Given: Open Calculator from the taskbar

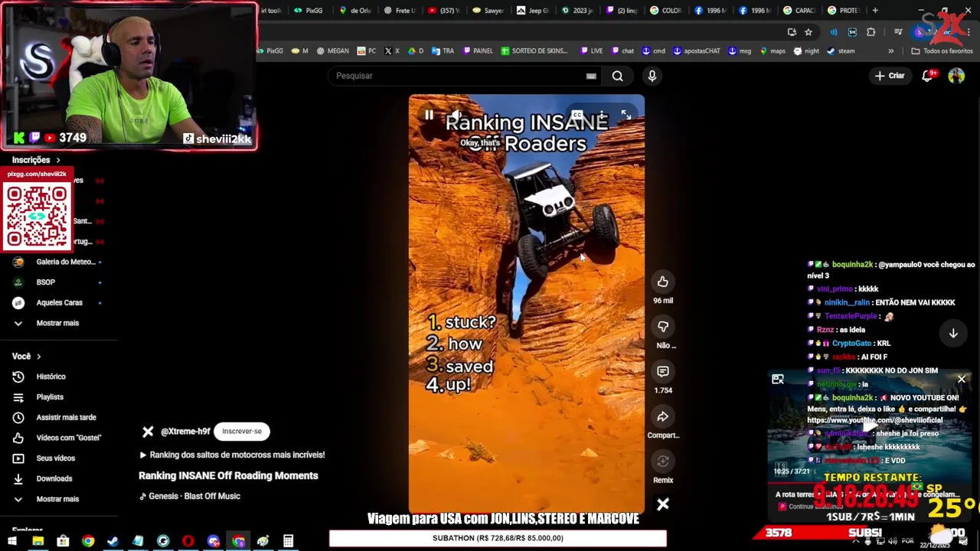Looking at the screenshot, I should [x=289, y=542].
